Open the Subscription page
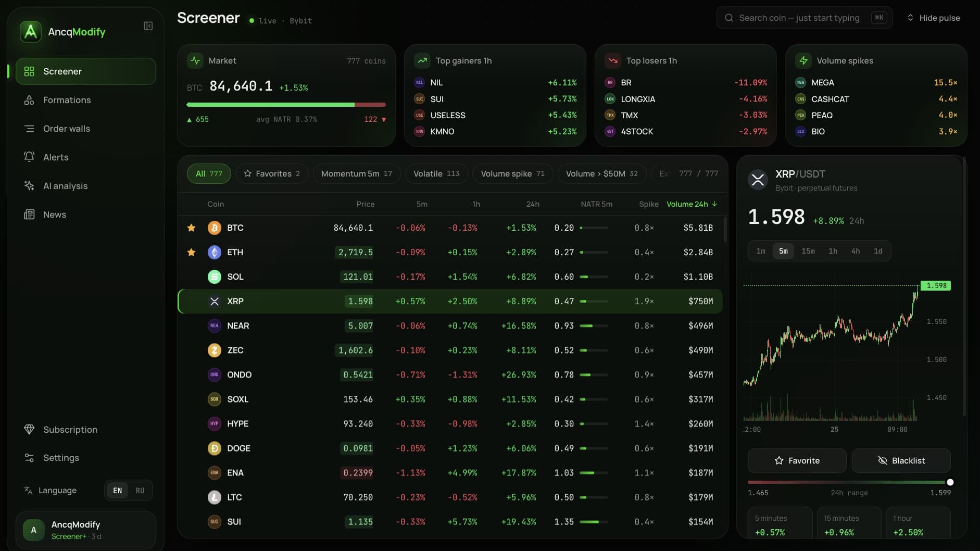This screenshot has height=551, width=980. [86, 430]
